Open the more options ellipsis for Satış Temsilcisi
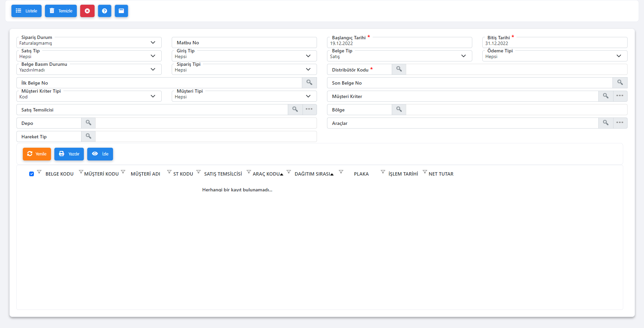 (309, 109)
